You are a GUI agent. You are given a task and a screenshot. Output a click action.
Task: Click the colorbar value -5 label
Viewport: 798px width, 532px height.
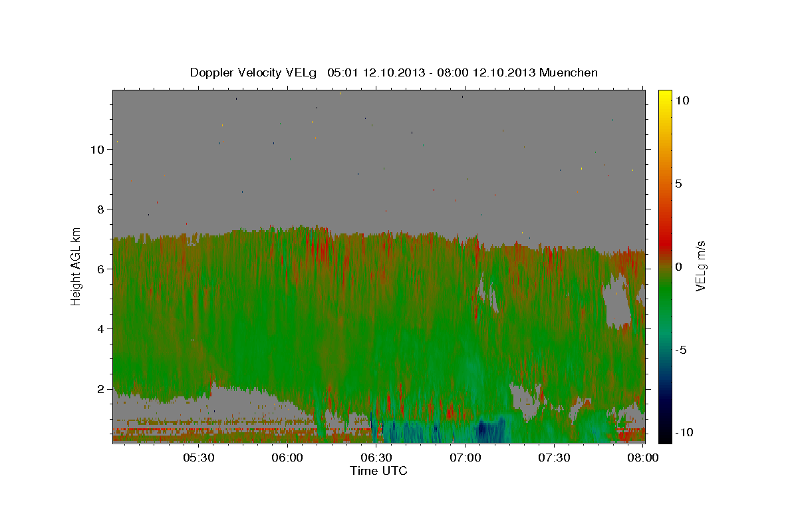pos(681,350)
